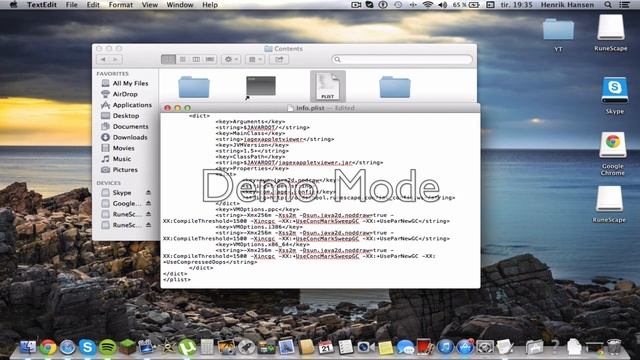640x360 pixels.
Task: Open Calendar from the Dock
Action: click(326, 347)
